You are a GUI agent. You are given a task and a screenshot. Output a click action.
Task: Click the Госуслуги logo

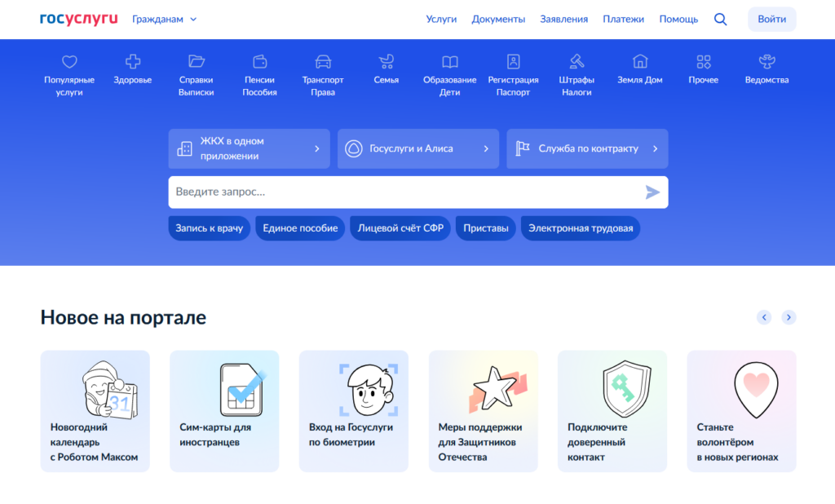pyautogui.click(x=79, y=19)
